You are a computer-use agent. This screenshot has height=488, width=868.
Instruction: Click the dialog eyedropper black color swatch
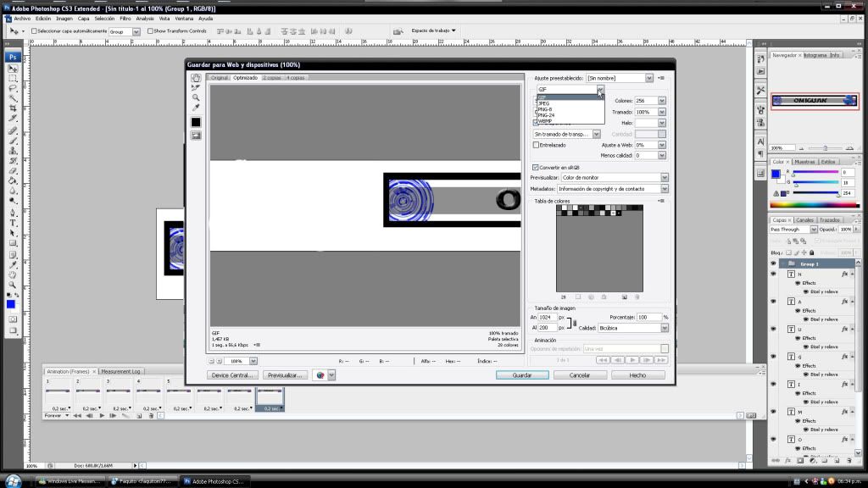coord(196,122)
